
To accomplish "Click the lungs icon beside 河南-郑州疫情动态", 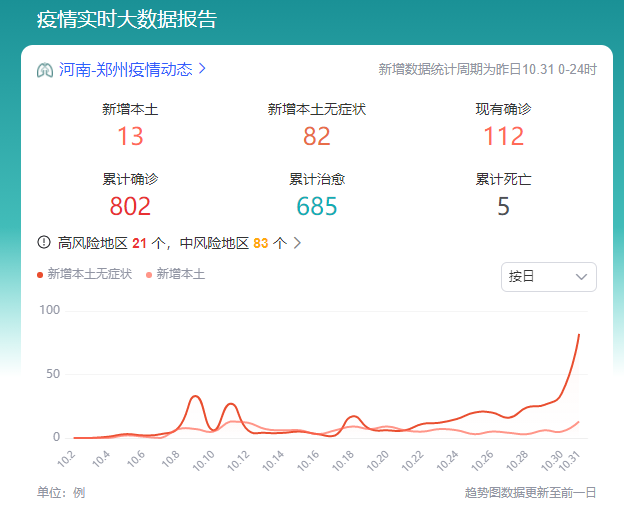I will [x=45, y=70].
